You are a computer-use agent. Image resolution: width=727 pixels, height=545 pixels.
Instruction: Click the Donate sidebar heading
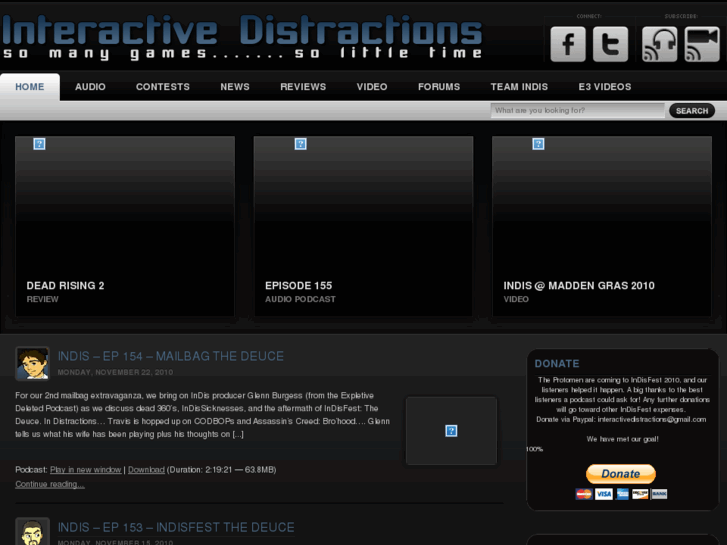click(x=557, y=364)
